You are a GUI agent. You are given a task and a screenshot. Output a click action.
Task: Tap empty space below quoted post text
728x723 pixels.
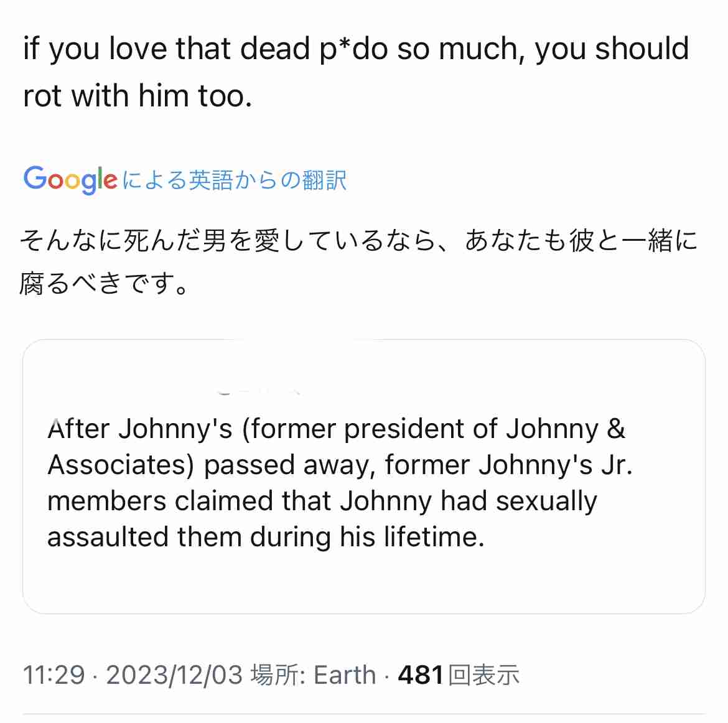coord(363,582)
